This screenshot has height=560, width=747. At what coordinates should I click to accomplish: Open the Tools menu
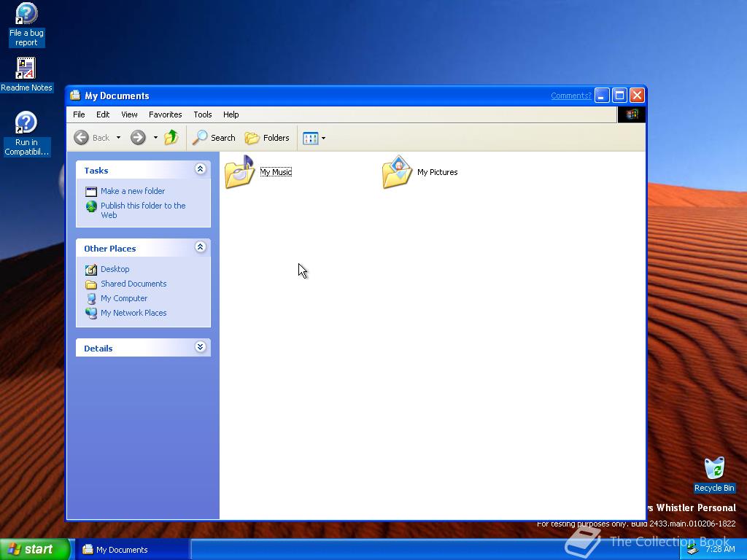[x=203, y=114]
